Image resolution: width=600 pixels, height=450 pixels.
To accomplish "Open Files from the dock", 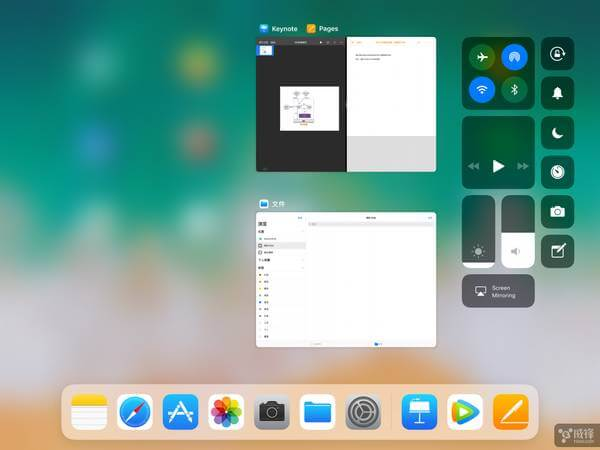I will point(317,412).
